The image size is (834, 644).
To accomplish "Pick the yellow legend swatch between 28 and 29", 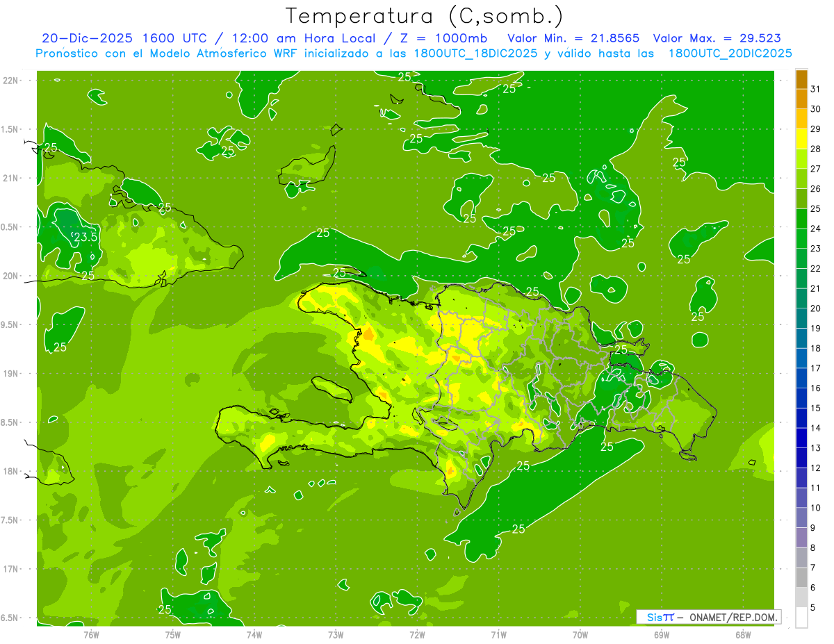I will click(801, 139).
